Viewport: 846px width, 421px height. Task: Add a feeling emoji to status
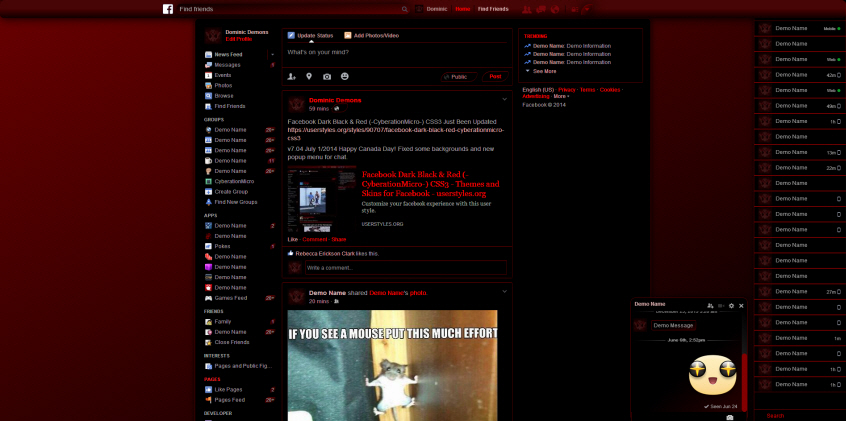pyautogui.click(x=345, y=77)
